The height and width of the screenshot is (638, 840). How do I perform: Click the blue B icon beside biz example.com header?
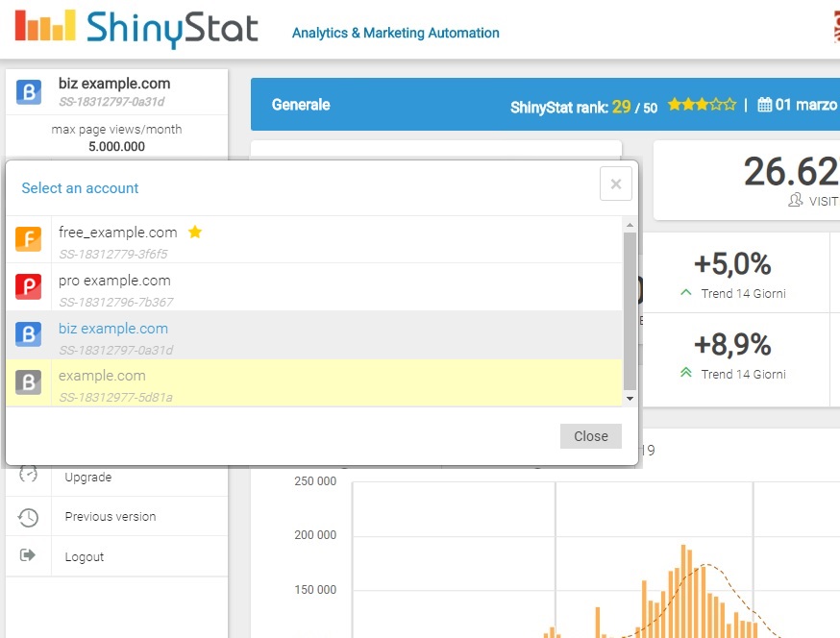29,91
